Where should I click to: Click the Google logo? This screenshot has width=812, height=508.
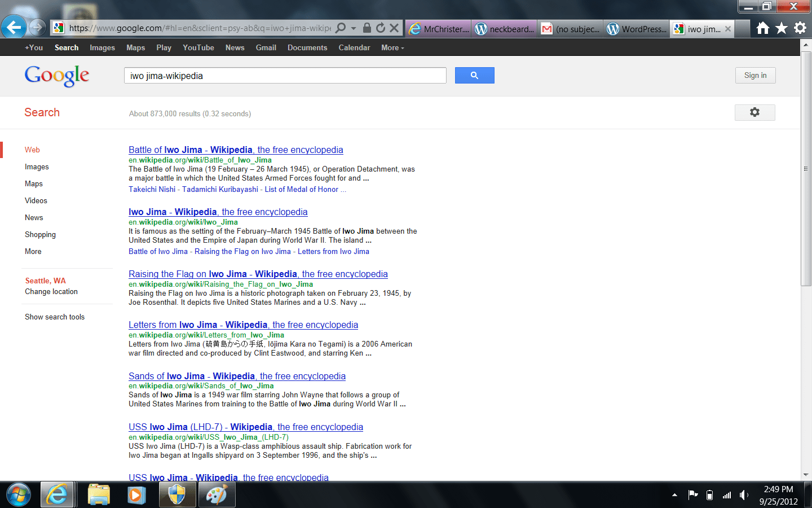pos(57,76)
